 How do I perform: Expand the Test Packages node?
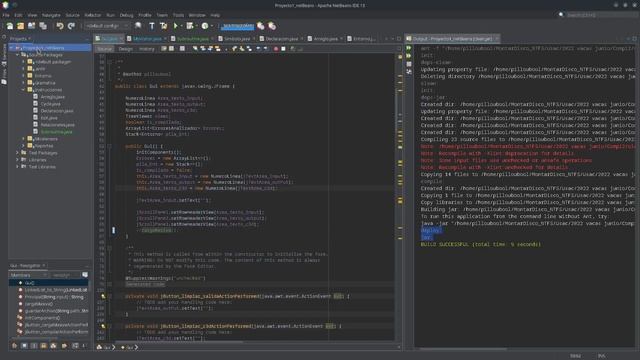pyautogui.click(x=18, y=153)
